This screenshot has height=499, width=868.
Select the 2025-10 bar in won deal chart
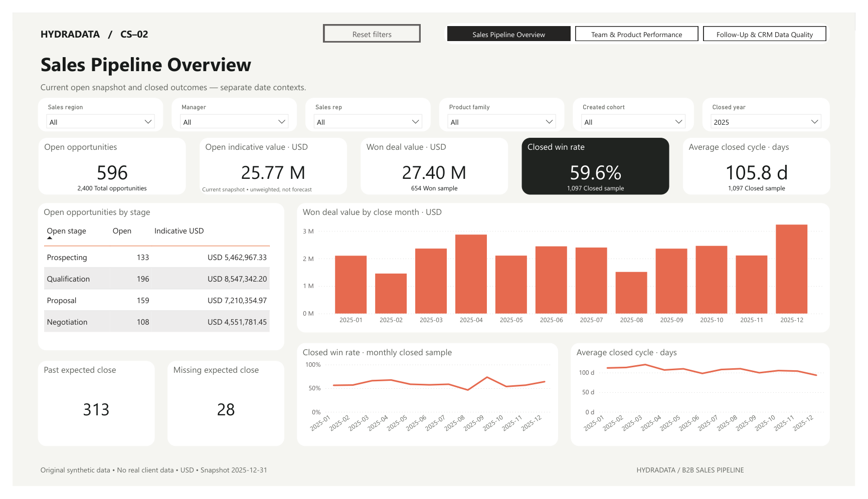click(x=712, y=280)
